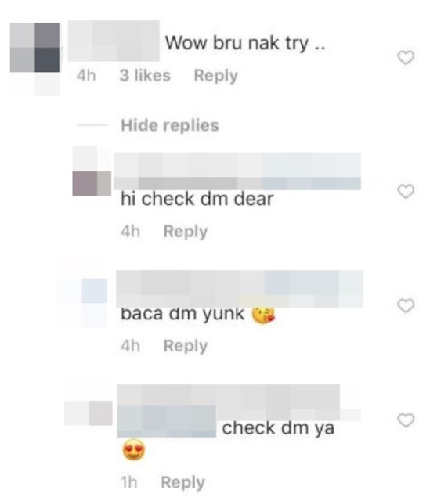Screen dimensions: 448x501
Task: Reply to the 'baca dm yunk' comment
Action: 186,346
